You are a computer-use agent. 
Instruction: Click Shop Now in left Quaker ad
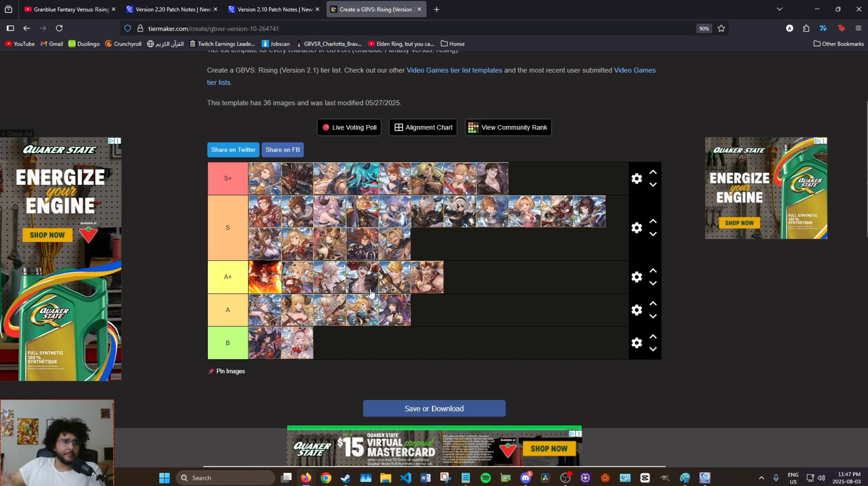tap(48, 235)
